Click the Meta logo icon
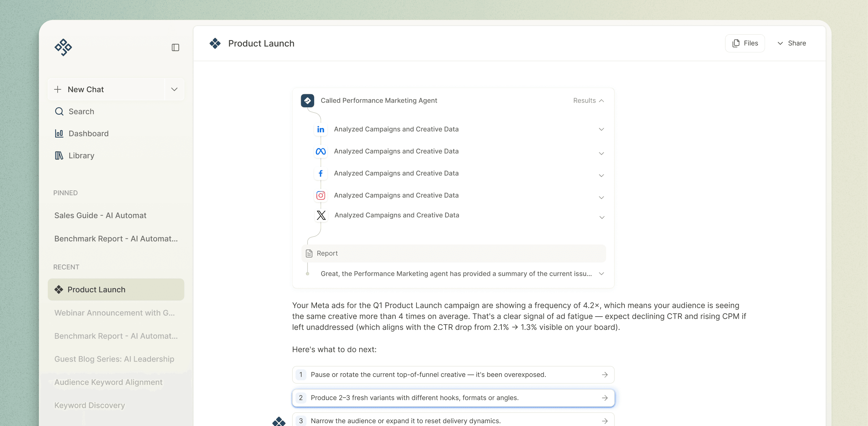Image resolution: width=868 pixels, height=426 pixels. [320, 152]
